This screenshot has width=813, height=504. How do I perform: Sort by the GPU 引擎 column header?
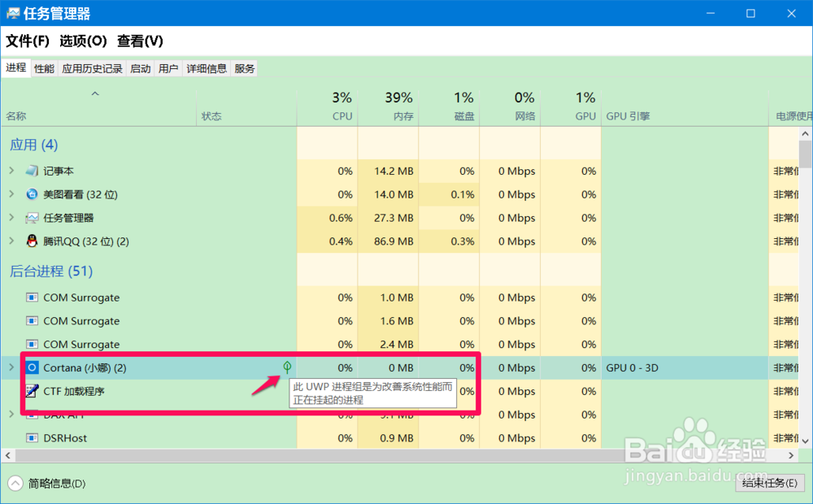685,108
